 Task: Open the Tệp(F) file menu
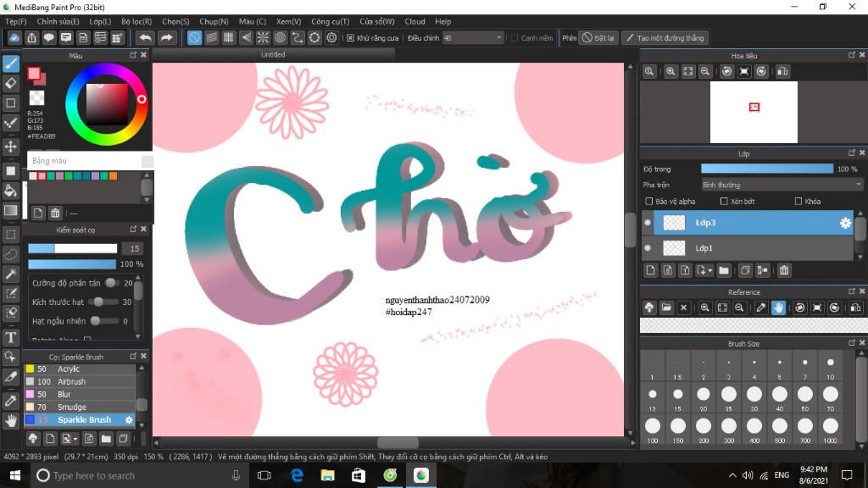(16, 21)
